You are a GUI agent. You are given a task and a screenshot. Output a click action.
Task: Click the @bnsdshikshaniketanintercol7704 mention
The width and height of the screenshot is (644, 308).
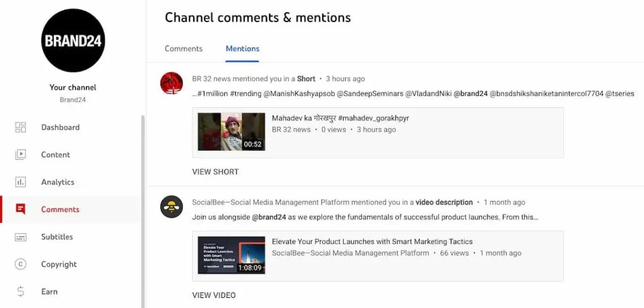546,94
